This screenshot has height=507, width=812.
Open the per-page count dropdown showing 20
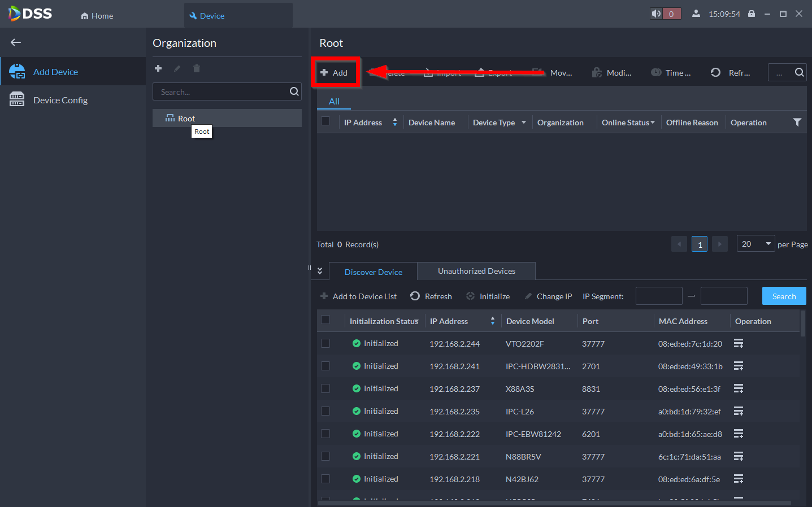[755, 244]
